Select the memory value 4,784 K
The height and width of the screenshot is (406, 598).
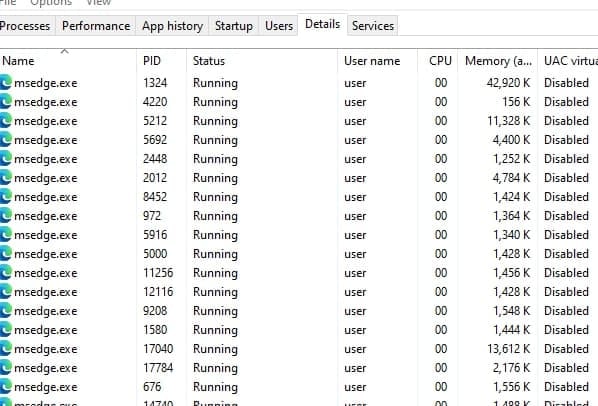pos(511,178)
